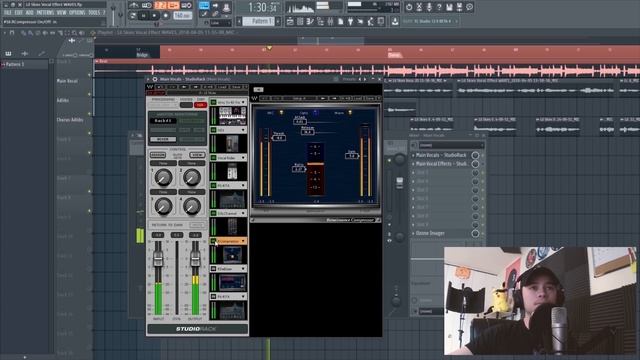The width and height of the screenshot is (640, 360).
Task: Open the mixer input routing dropdown
Action: point(451,145)
